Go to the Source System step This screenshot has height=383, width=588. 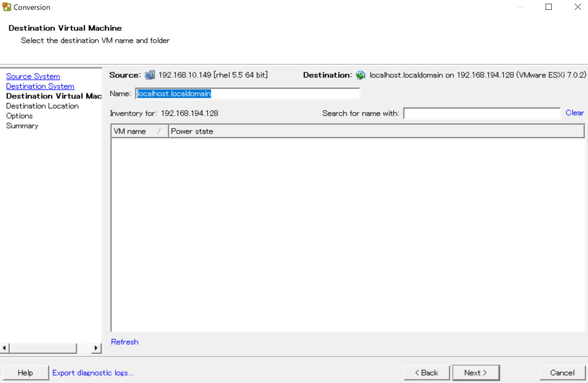[x=33, y=76]
